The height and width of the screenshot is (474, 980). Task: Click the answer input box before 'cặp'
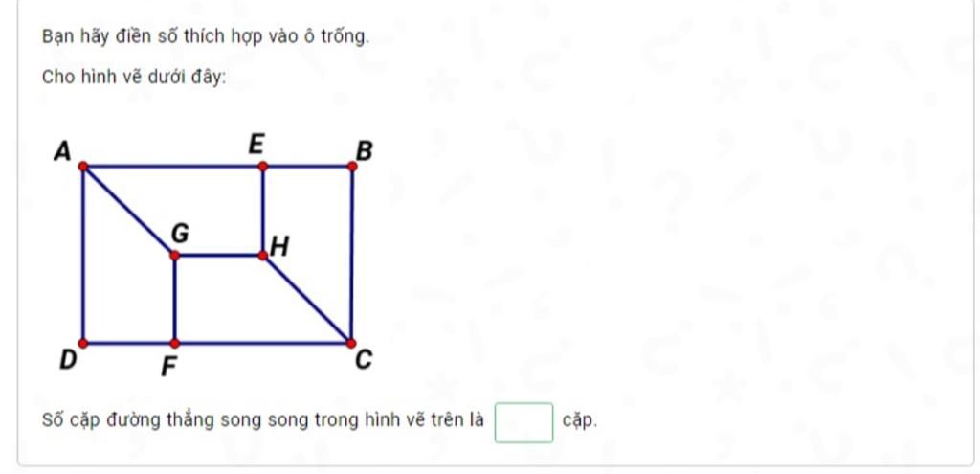(x=523, y=422)
